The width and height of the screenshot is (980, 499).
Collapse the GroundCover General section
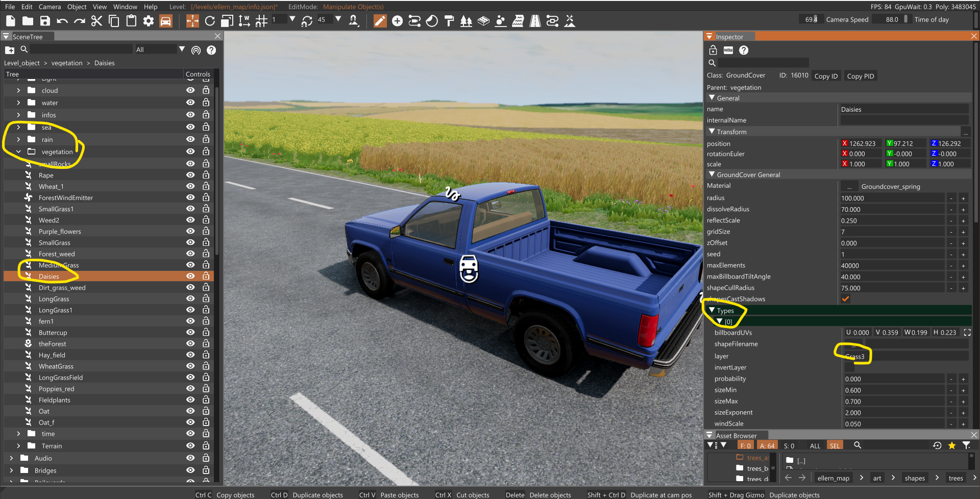pyautogui.click(x=712, y=174)
